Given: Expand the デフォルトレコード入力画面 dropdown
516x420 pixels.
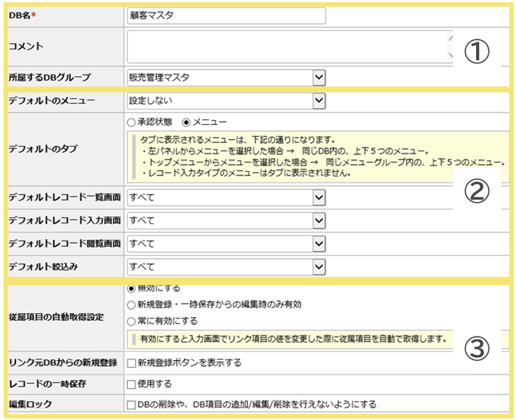Looking at the screenshot, I should (226, 221).
